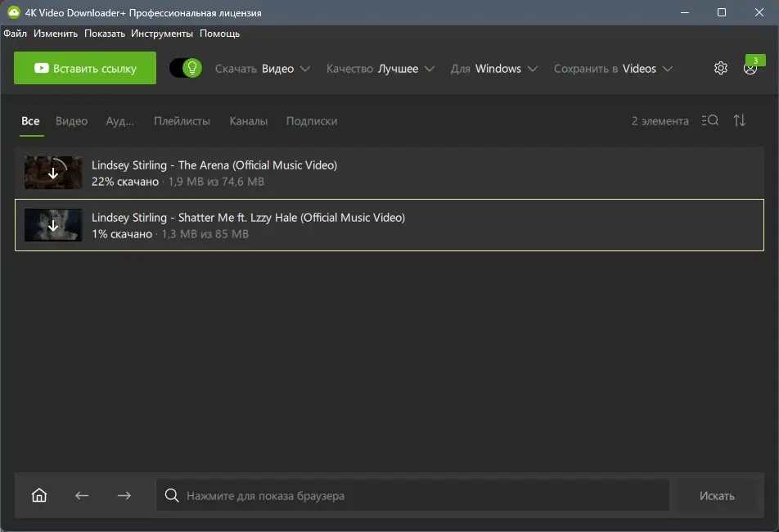Screen dimensions: 779x532
Task: Switch to the Каналы tab
Action: tap(249, 120)
